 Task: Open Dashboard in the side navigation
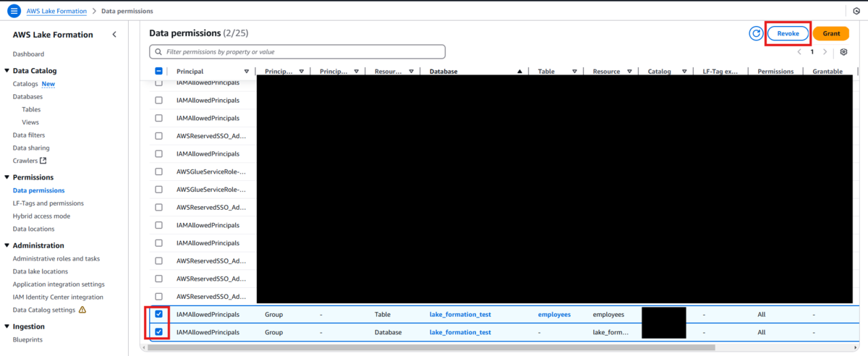pos(28,54)
